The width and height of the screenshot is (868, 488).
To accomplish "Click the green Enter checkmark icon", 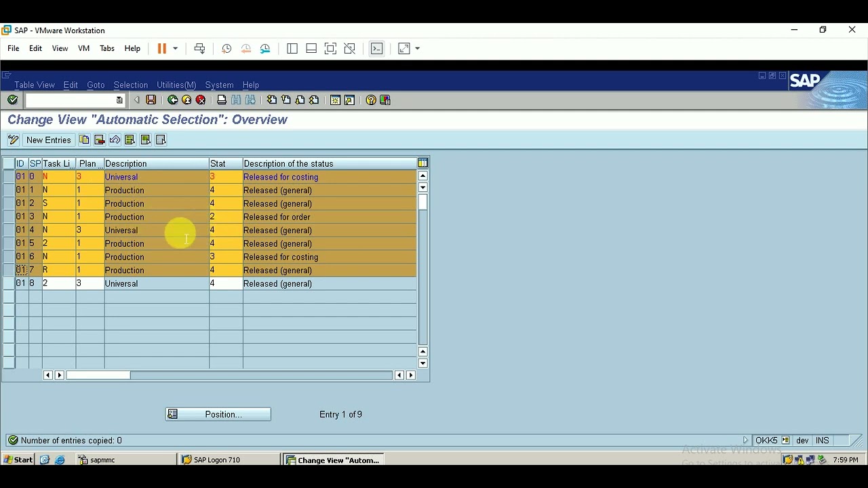I will 12,100.
